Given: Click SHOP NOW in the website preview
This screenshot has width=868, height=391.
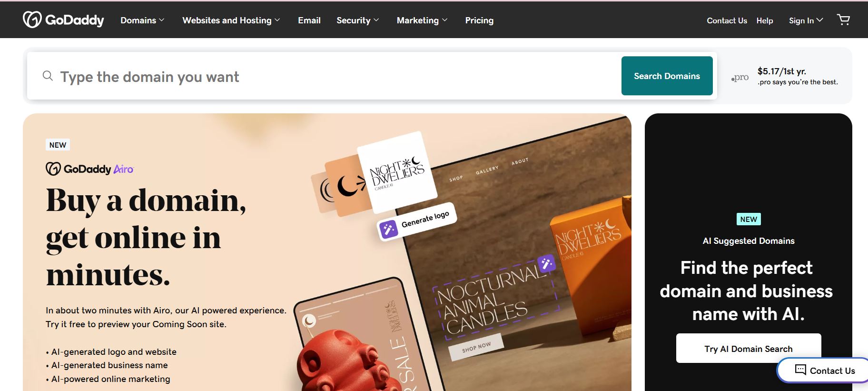Looking at the screenshot, I should pyautogui.click(x=476, y=348).
